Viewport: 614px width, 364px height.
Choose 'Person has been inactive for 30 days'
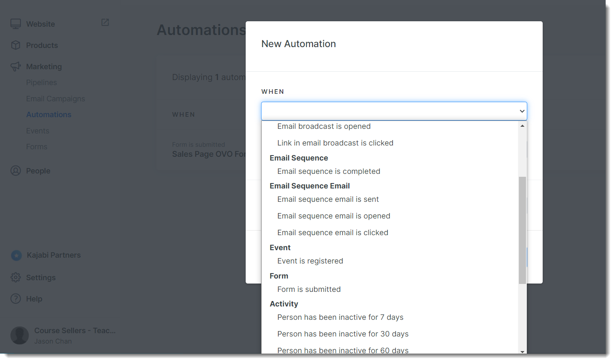[343, 334]
